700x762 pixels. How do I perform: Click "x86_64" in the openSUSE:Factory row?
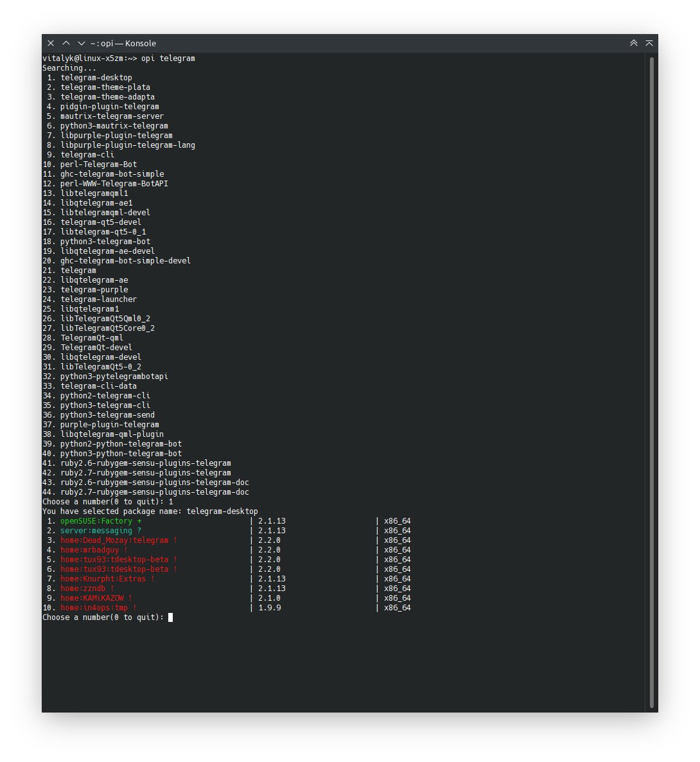398,521
